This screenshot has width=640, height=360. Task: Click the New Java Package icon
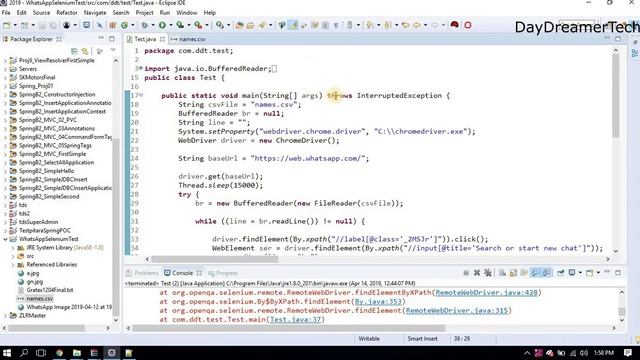[113, 25]
